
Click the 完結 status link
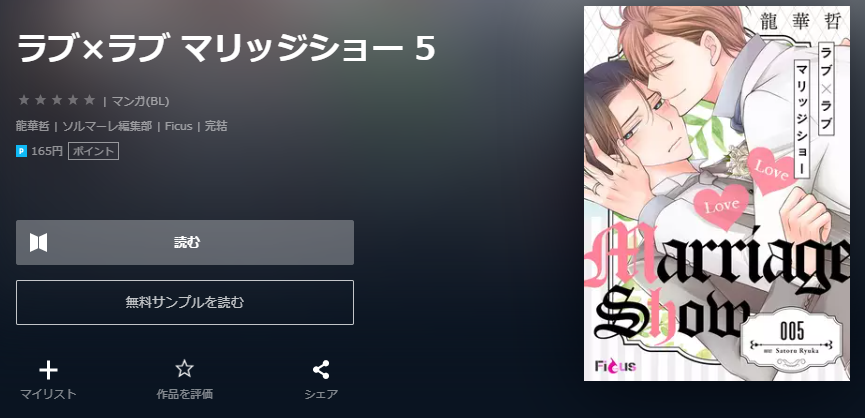pos(216,126)
